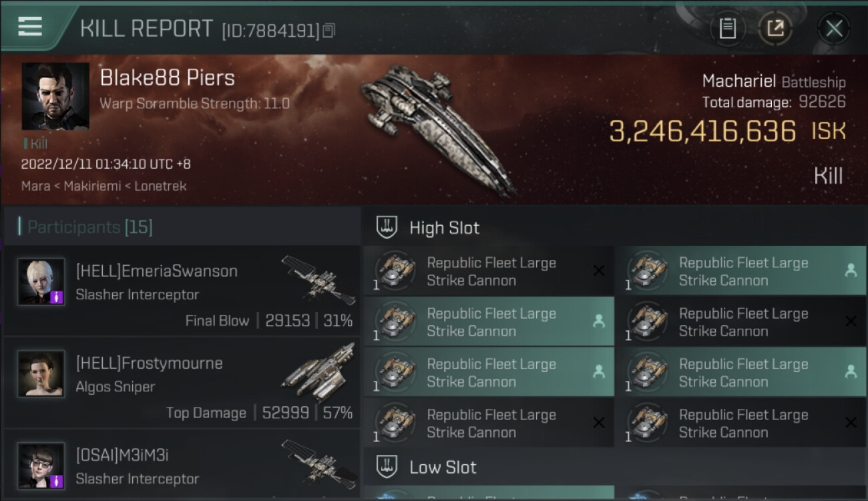The width and height of the screenshot is (868, 501).
Task: Open the Mara solar system link
Action: pos(35,186)
